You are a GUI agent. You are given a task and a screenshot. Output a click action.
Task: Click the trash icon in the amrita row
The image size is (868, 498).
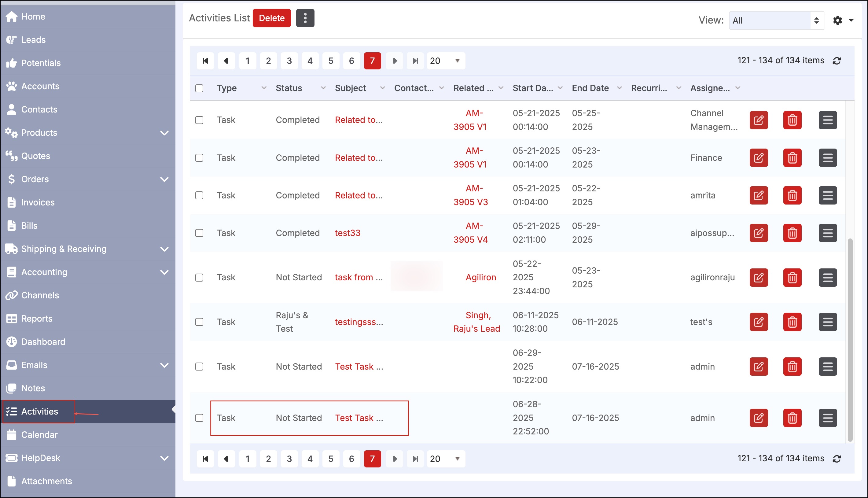(792, 195)
